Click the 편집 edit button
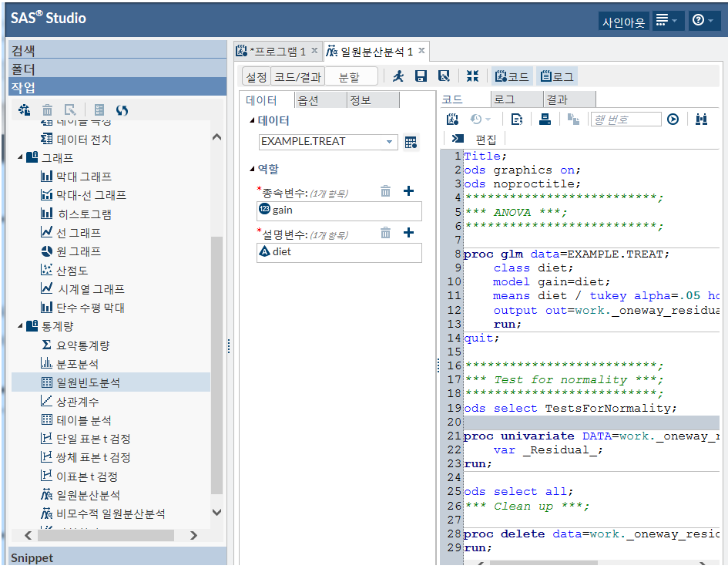 (x=476, y=139)
